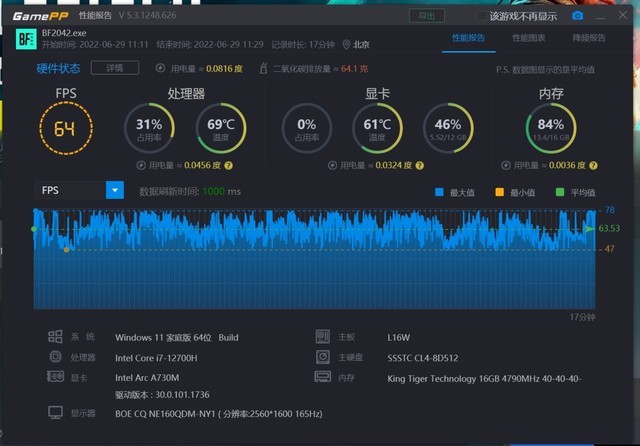This screenshot has height=446, width=640.
Task: Open the FPS chart type dropdown arrow
Action: 115,190
